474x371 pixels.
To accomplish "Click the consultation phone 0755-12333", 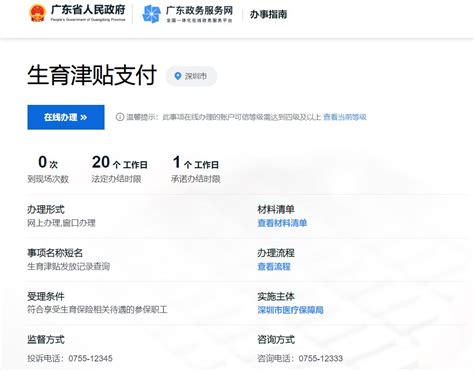I will 321,359.
